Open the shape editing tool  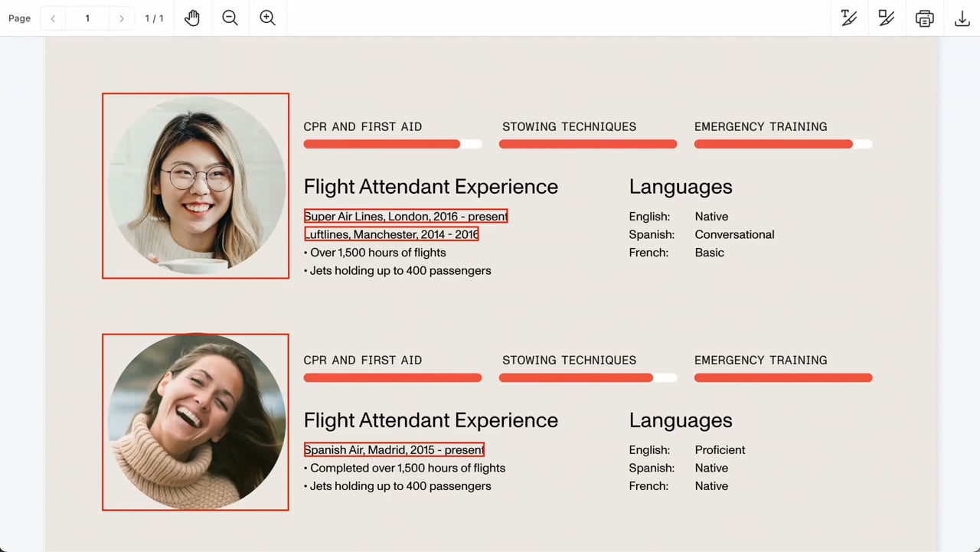coord(887,18)
